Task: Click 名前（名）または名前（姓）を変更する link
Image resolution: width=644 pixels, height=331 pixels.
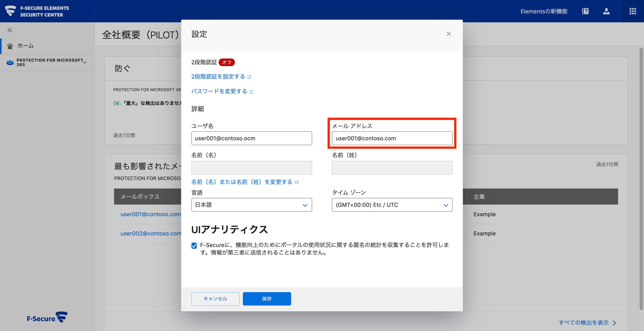Action: 242,182
